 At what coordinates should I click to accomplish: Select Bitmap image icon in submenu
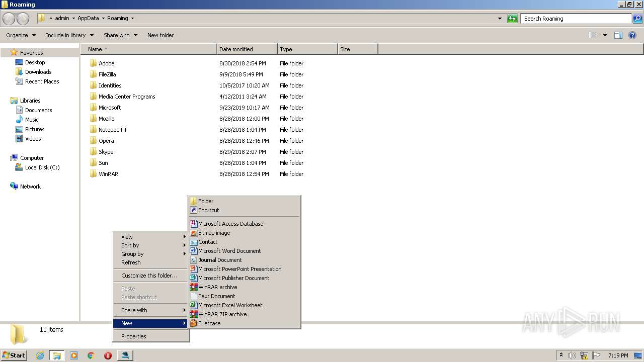(193, 233)
